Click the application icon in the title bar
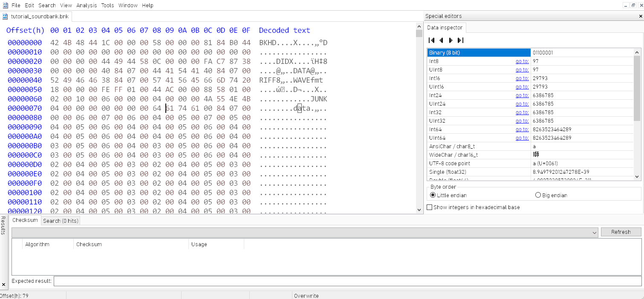The image size is (644, 299). pos(5,5)
